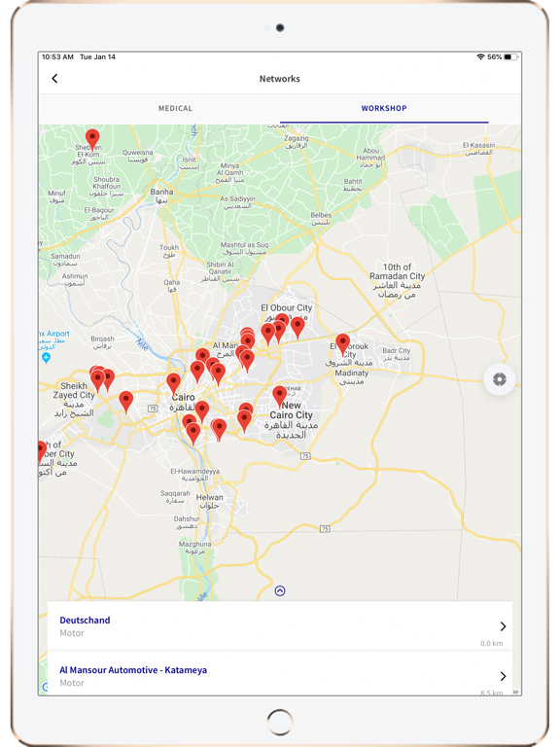Image resolution: width=560 pixels, height=747 pixels.
Task: Tap the pin at El Shorouk City
Action: point(342,343)
